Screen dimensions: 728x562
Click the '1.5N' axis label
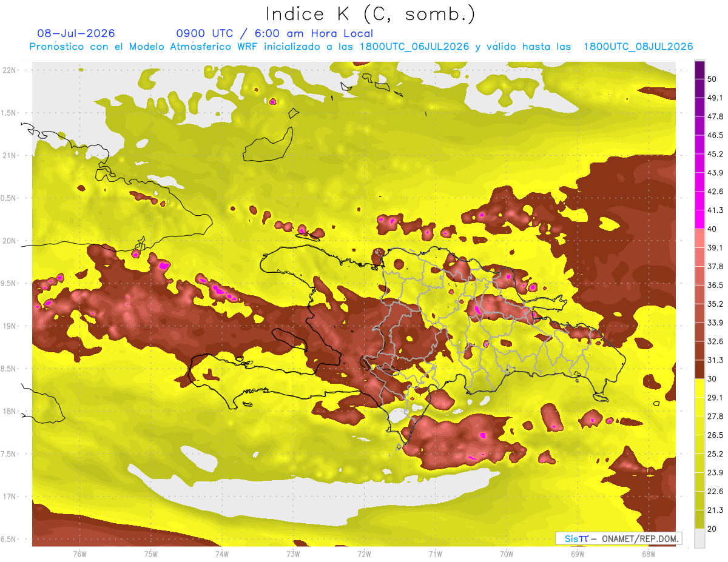pyautogui.click(x=9, y=113)
